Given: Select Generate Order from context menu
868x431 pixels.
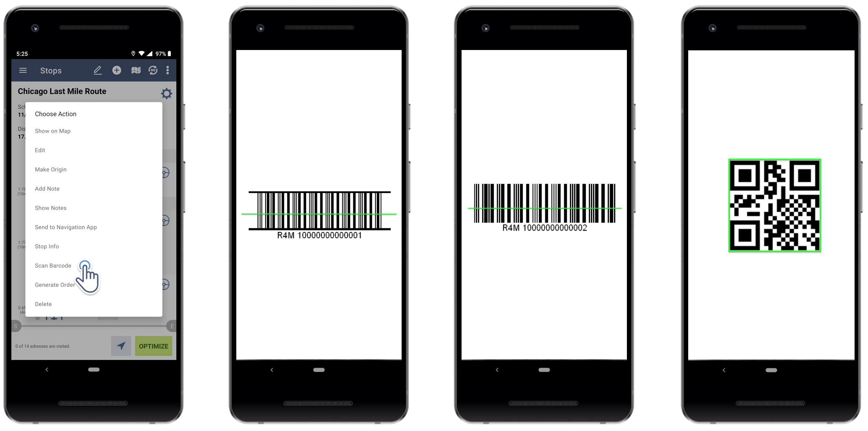Looking at the screenshot, I should pyautogui.click(x=55, y=285).
